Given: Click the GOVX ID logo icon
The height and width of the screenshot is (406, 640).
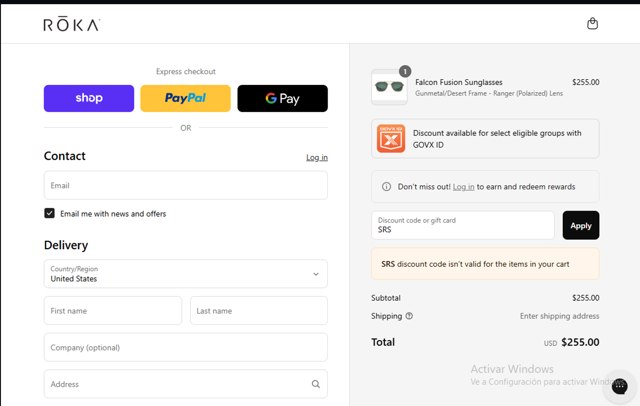Looking at the screenshot, I should click(x=391, y=139).
